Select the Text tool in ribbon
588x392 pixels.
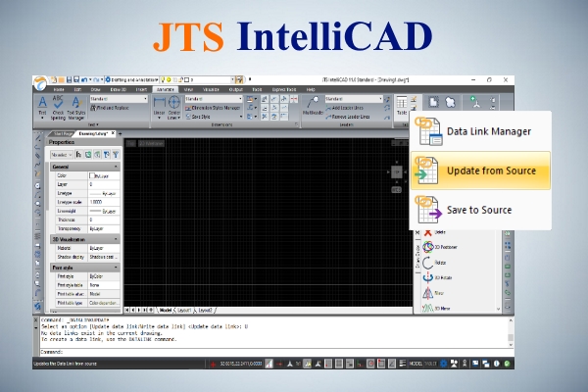(x=44, y=103)
